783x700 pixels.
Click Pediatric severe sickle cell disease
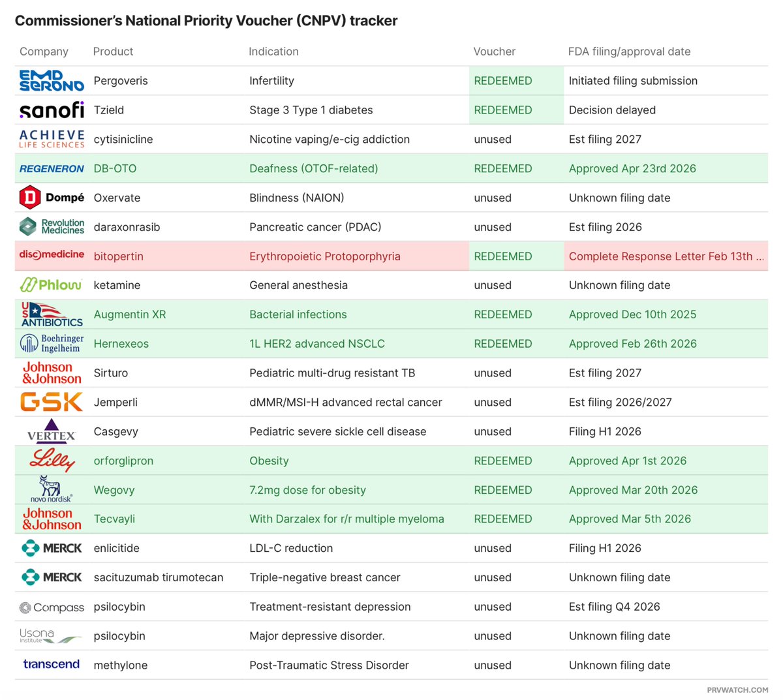(x=338, y=431)
